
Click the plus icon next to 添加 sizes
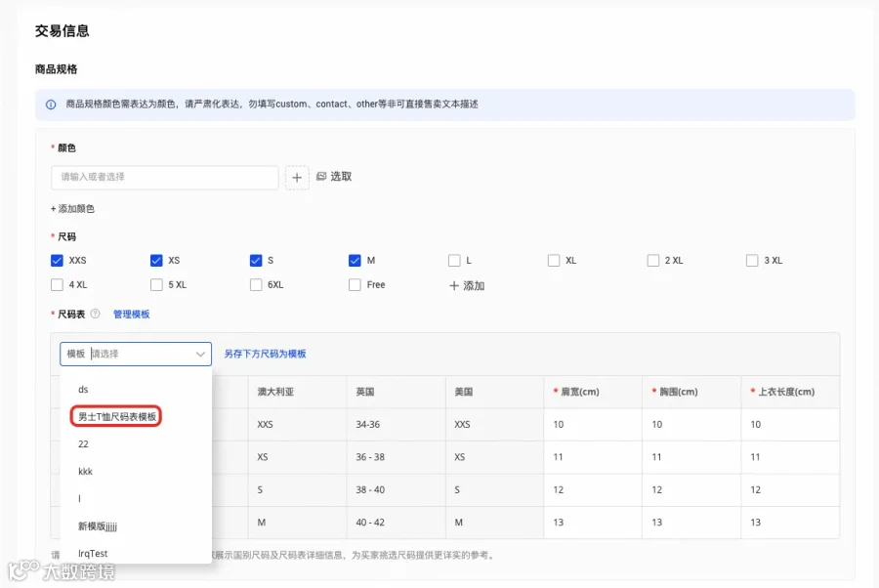(x=454, y=285)
